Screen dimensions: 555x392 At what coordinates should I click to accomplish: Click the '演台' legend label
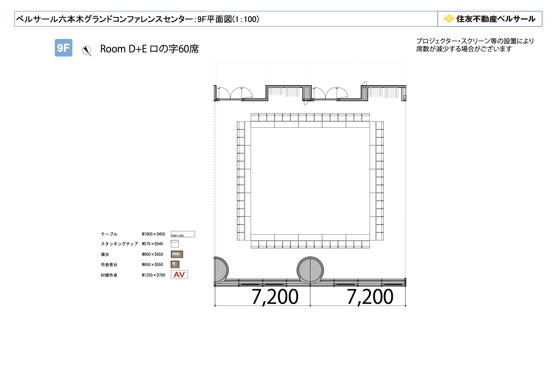pos(105,254)
